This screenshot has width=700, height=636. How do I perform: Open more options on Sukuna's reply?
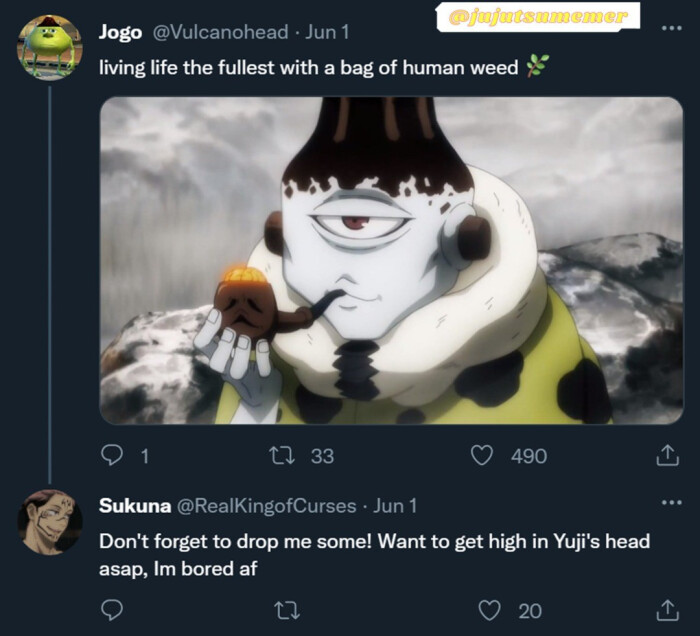(x=671, y=502)
